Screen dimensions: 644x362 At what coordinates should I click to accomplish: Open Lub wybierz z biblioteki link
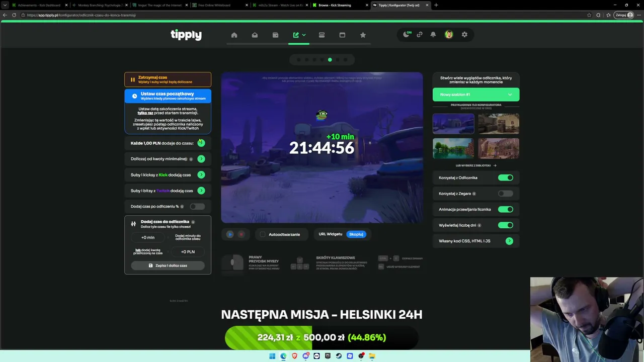click(476, 165)
